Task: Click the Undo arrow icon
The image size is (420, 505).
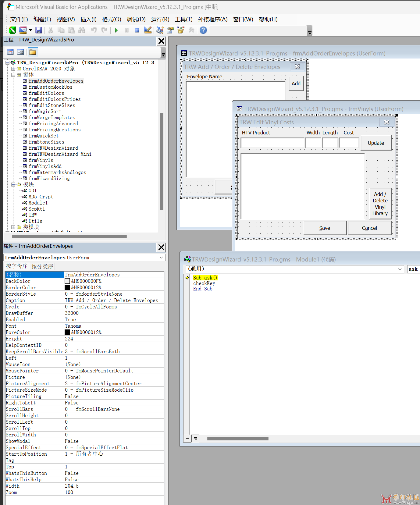Action: coord(94,30)
